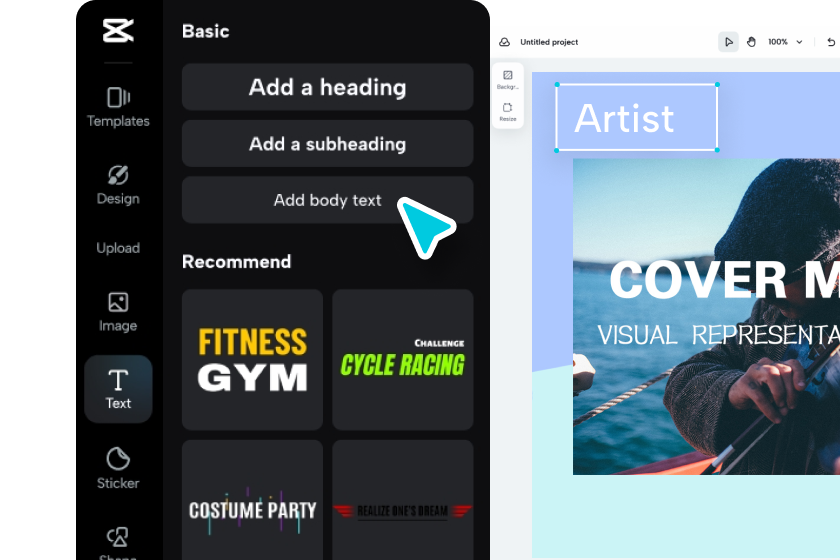This screenshot has width=840, height=560.
Task: Open the Design panel
Action: click(118, 185)
